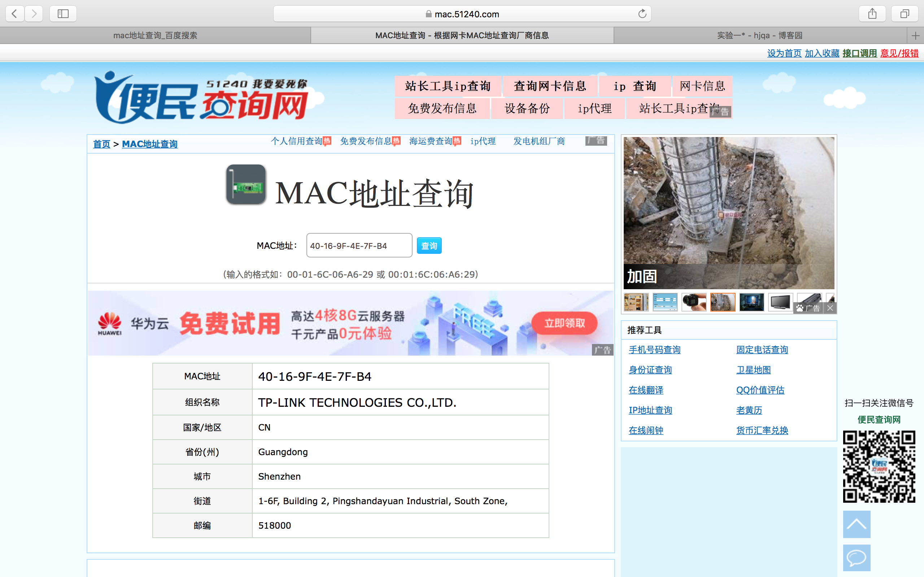Viewport: 924px width, 577px height.
Task: Open a new tab with plus icon
Action: point(915,36)
